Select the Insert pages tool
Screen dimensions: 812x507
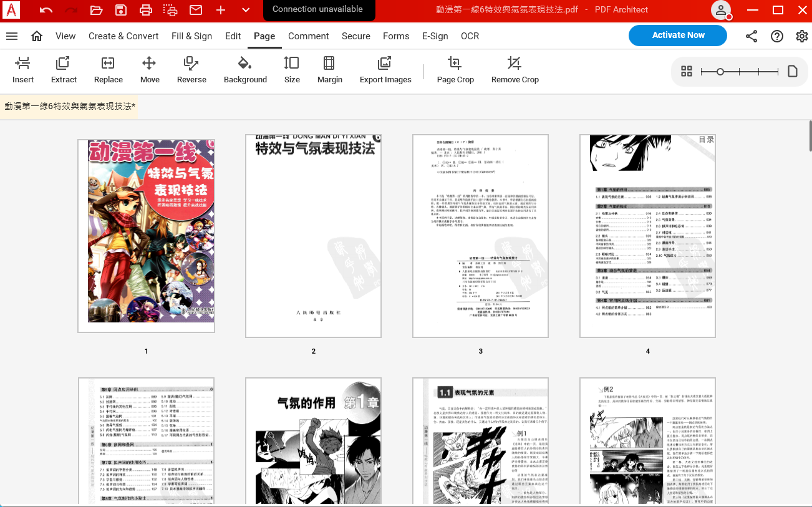pyautogui.click(x=23, y=70)
